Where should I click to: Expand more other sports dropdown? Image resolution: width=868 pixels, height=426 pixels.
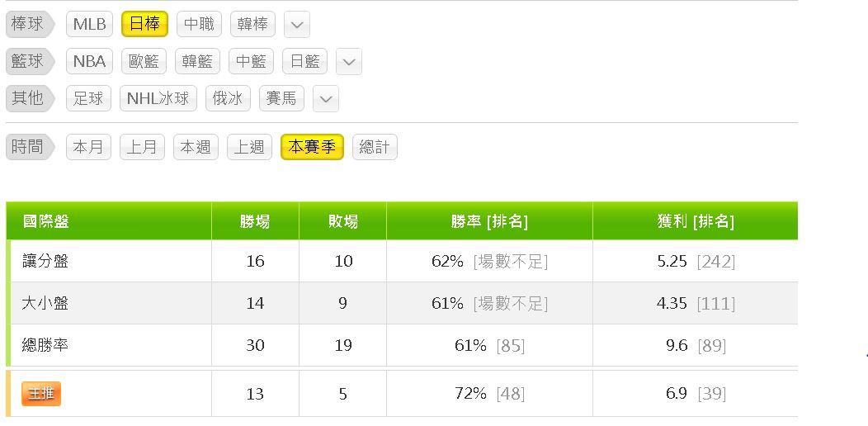326,99
